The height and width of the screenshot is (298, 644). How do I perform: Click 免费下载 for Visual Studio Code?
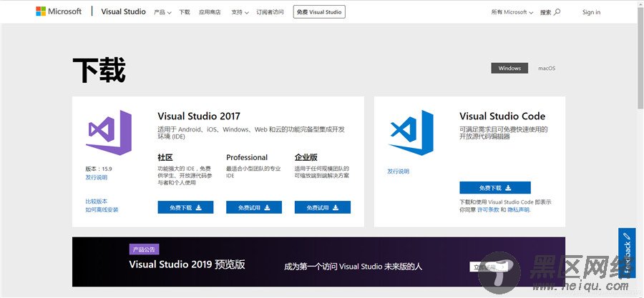(x=495, y=188)
